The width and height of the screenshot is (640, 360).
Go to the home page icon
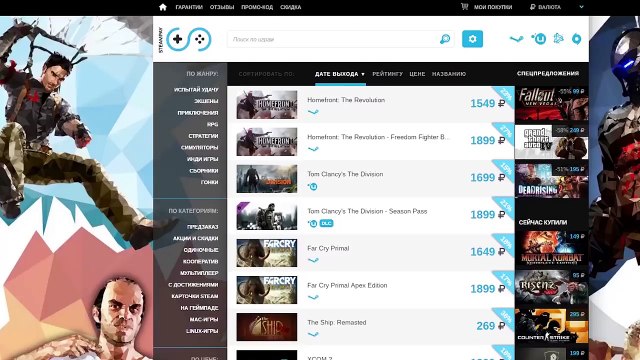pyautogui.click(x=163, y=7)
